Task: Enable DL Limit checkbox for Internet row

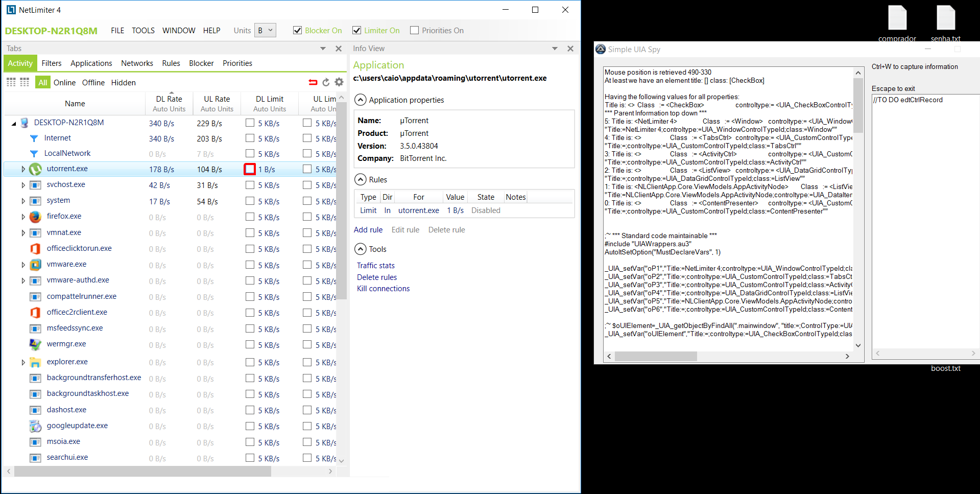Action: tap(250, 138)
